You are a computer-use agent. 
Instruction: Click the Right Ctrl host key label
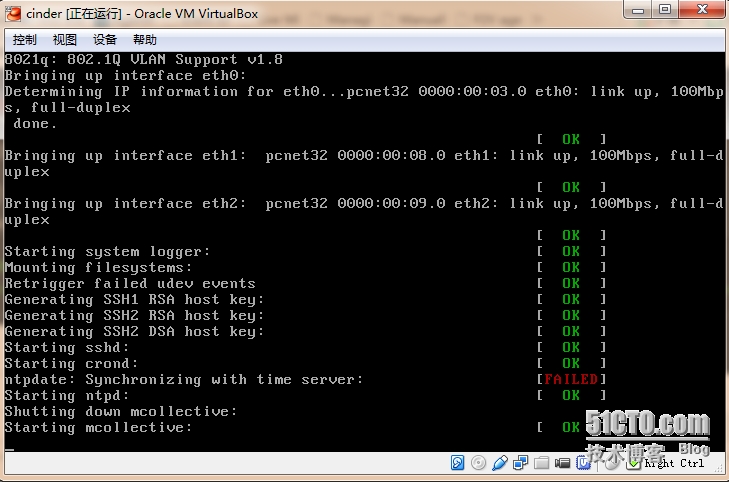point(674,463)
